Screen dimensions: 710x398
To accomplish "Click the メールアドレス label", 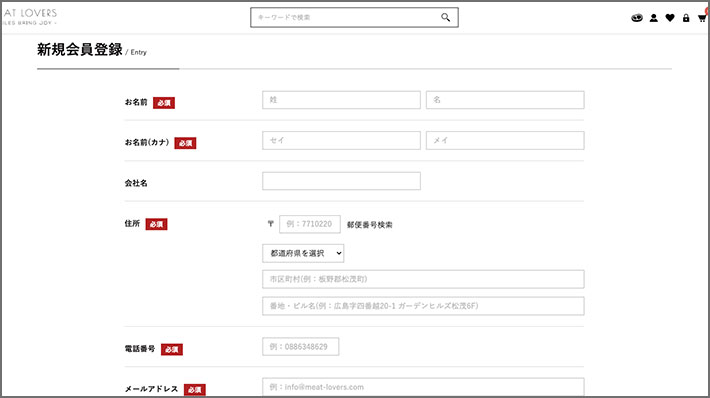I will coord(151,389).
